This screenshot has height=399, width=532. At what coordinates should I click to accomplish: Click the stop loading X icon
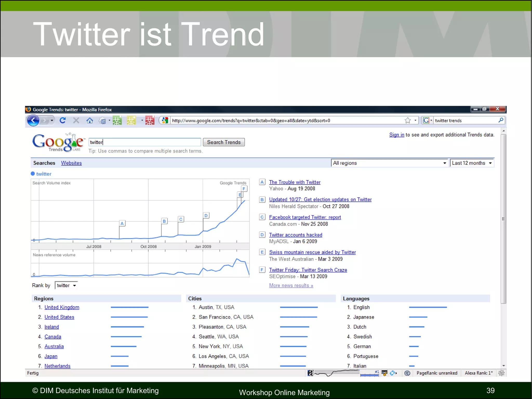tap(76, 120)
